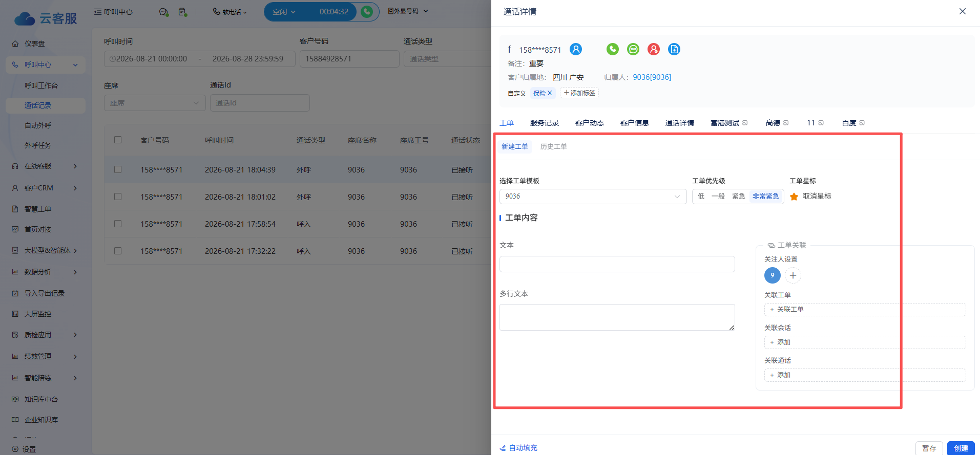The height and width of the screenshot is (455, 980).
Task: Set work order priority to 低
Action: click(701, 197)
